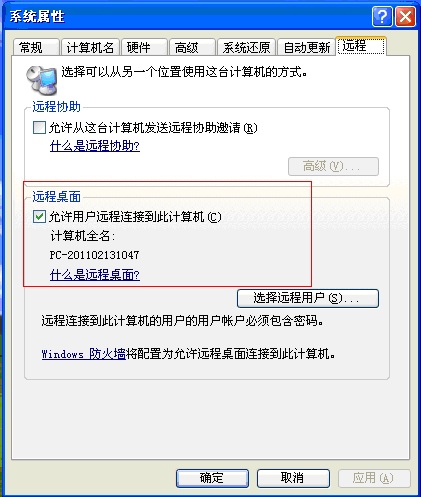421x497 pixels.
Task: Select the 远程 tab
Action: pos(361,46)
